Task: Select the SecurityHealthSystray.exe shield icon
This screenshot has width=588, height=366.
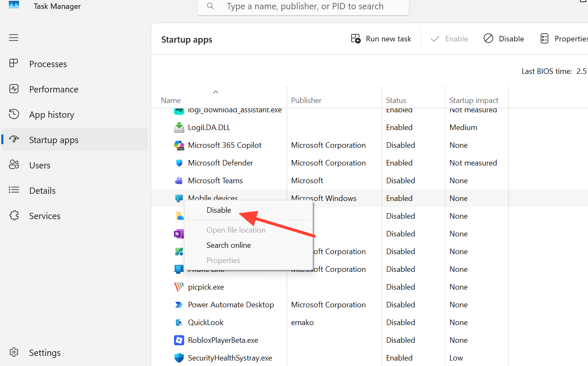Action: pyautogui.click(x=179, y=358)
